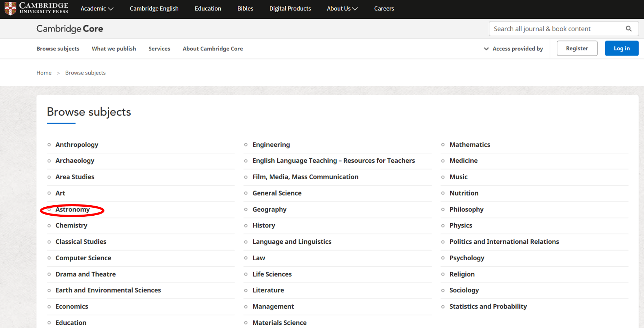Go to Home breadcrumb link
This screenshot has height=328, width=644.
[x=44, y=73]
